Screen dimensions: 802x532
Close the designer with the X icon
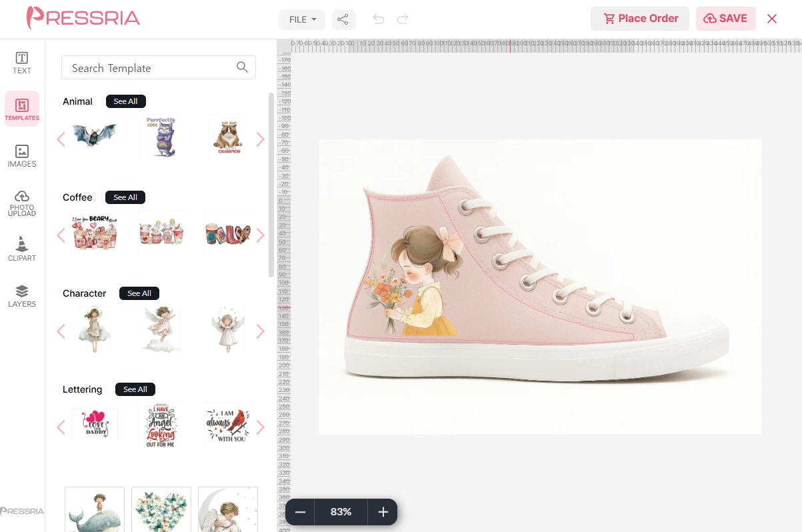772,19
